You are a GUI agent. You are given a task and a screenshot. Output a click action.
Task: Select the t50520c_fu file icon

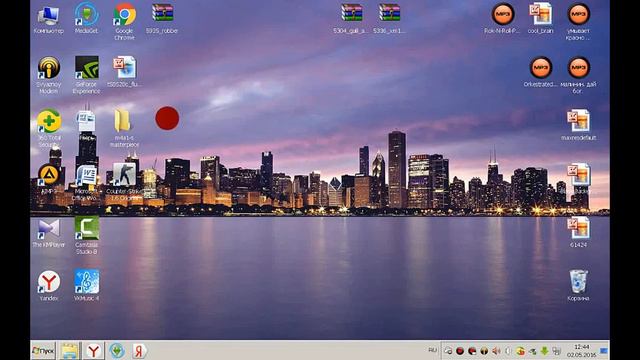pyautogui.click(x=124, y=72)
